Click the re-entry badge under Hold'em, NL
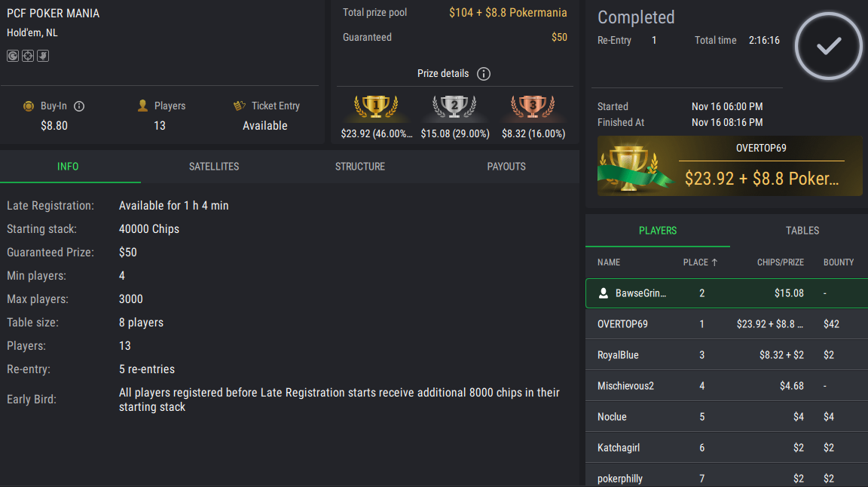 tap(13, 56)
